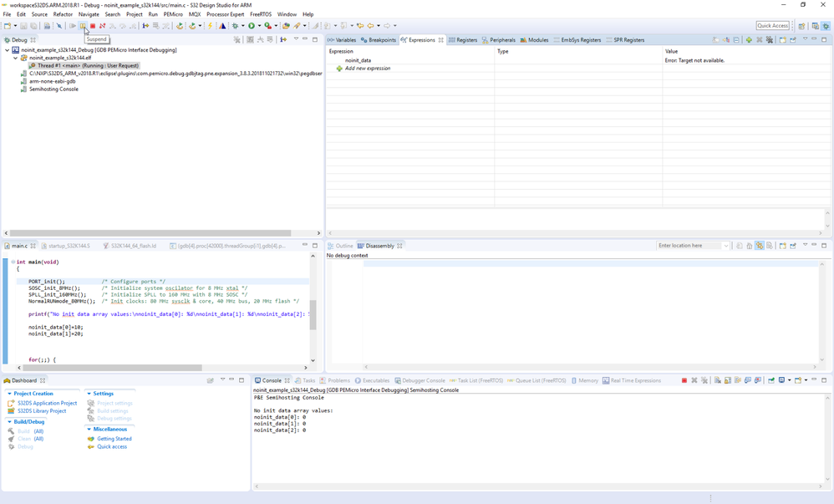Collapse the main function fold marker
The height and width of the screenshot is (504, 834).
[13, 262]
